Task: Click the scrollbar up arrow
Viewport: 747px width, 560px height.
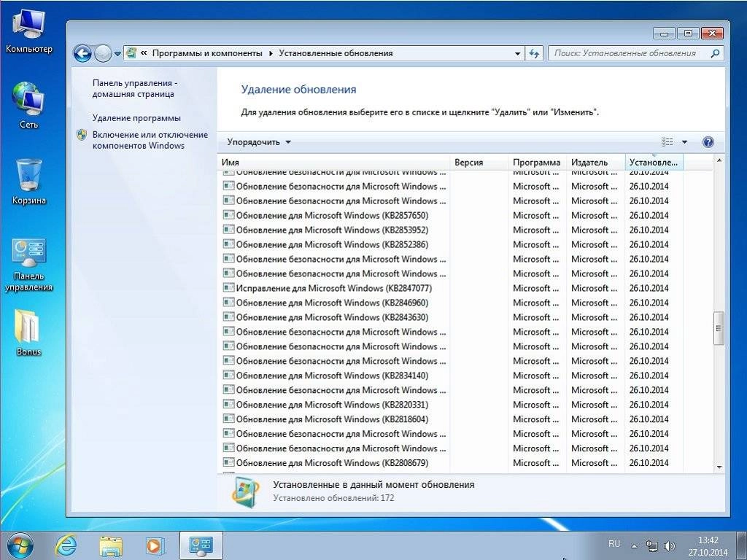Action: [x=719, y=160]
